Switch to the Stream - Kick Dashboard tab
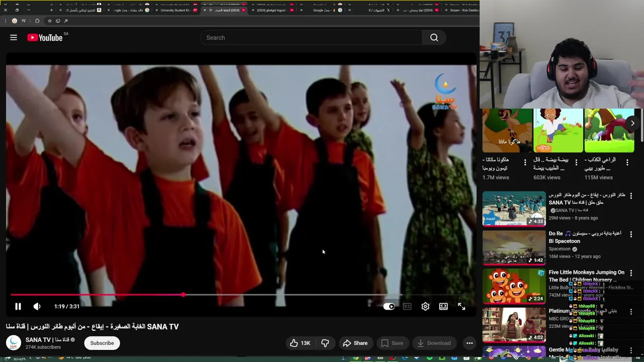The image size is (644, 362). point(463,10)
